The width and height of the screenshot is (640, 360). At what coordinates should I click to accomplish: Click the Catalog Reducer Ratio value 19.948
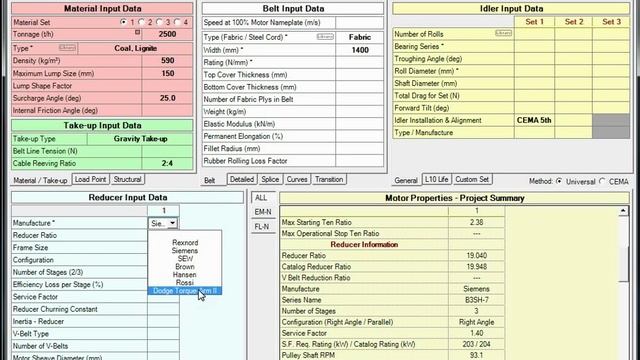476,267
